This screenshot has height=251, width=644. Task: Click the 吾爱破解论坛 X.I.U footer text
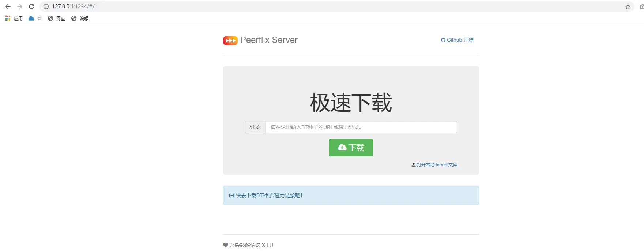pos(251,245)
